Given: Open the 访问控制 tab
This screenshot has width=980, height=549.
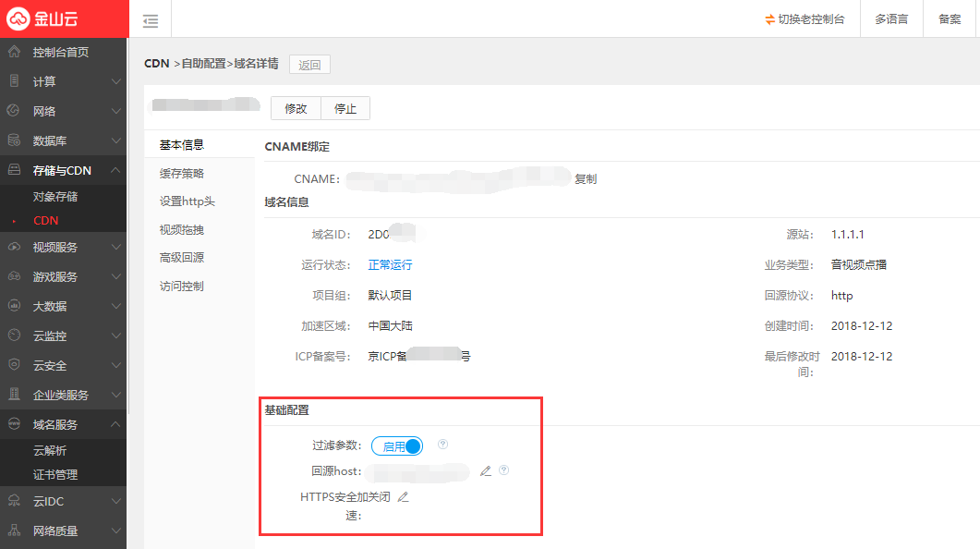Looking at the screenshot, I should point(181,286).
